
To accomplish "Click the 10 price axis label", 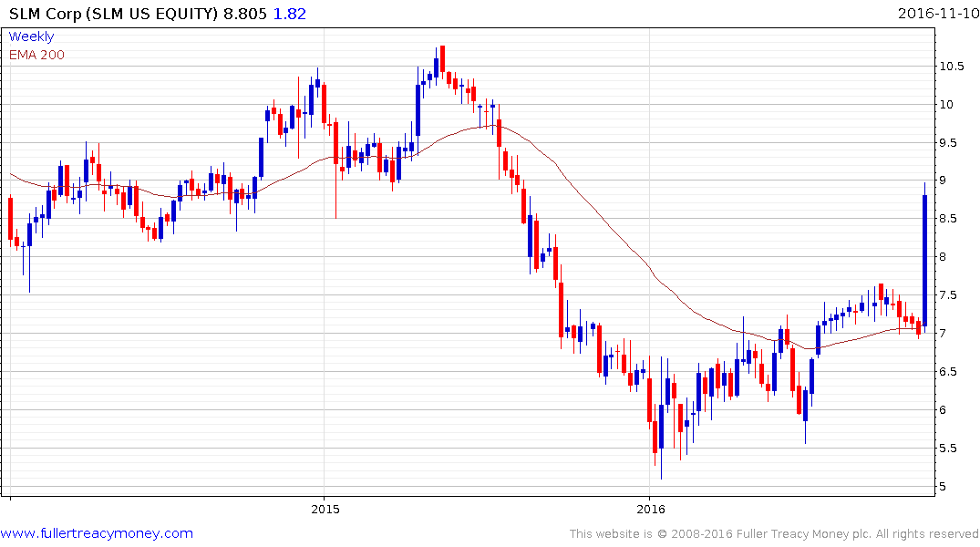I will (x=946, y=105).
